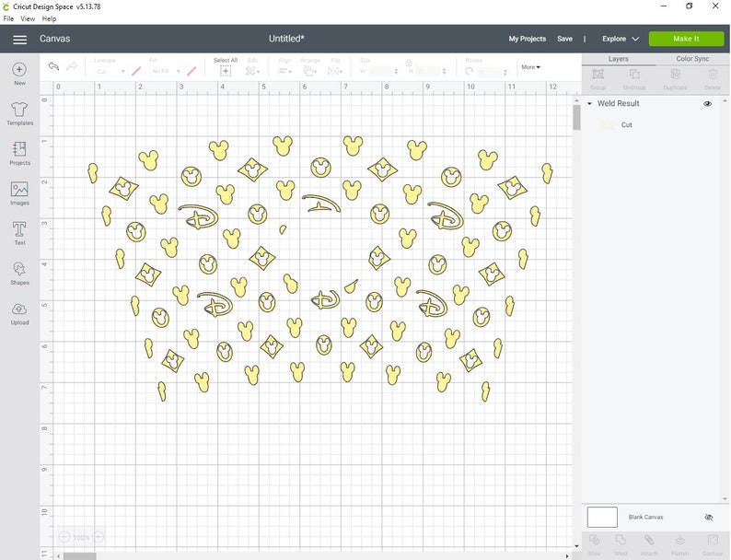This screenshot has width=731, height=560.
Task: Click the Rotate icon in toolbar
Action: [x=470, y=71]
